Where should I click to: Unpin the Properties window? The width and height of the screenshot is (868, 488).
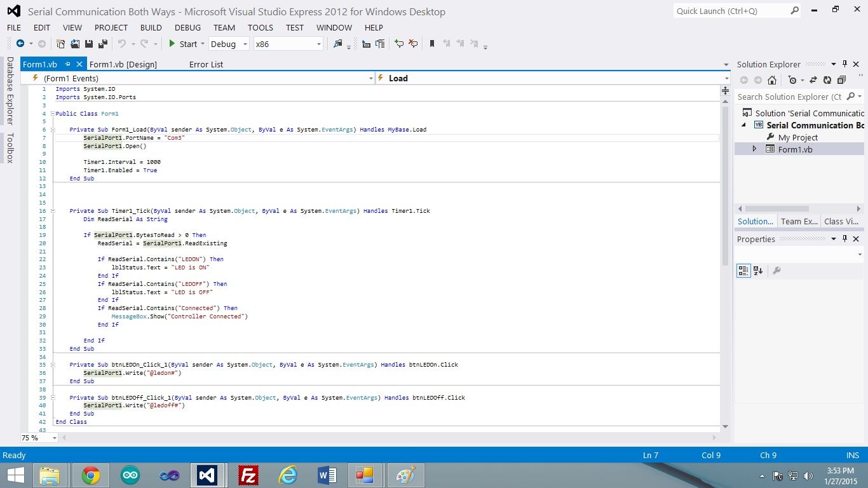tap(844, 239)
